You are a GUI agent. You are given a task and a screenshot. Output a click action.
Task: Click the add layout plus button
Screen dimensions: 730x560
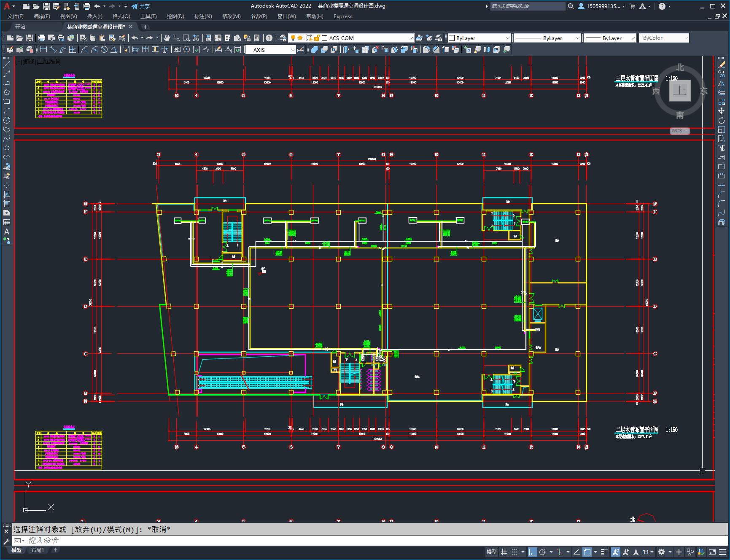pyautogui.click(x=55, y=550)
